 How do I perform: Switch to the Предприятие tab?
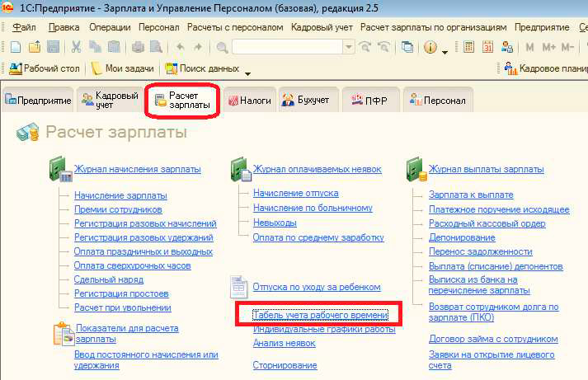pyautogui.click(x=37, y=100)
